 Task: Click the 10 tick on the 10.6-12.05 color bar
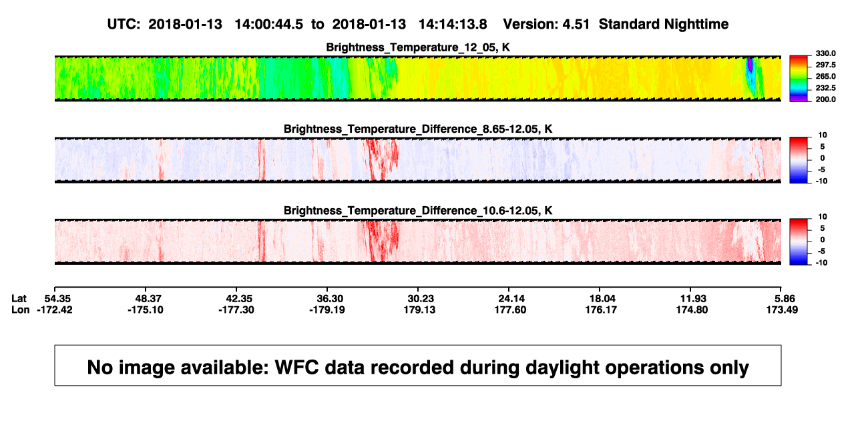[823, 217]
